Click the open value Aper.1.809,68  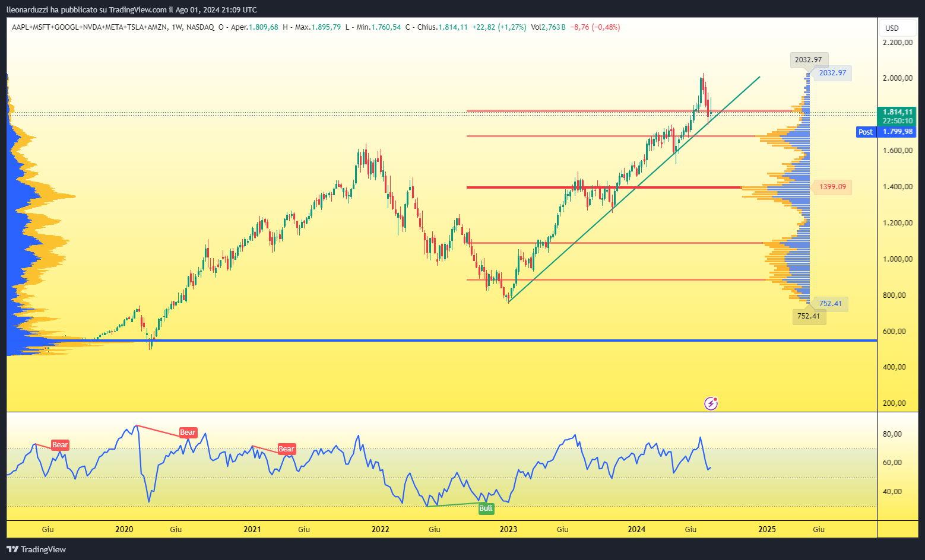[249, 27]
